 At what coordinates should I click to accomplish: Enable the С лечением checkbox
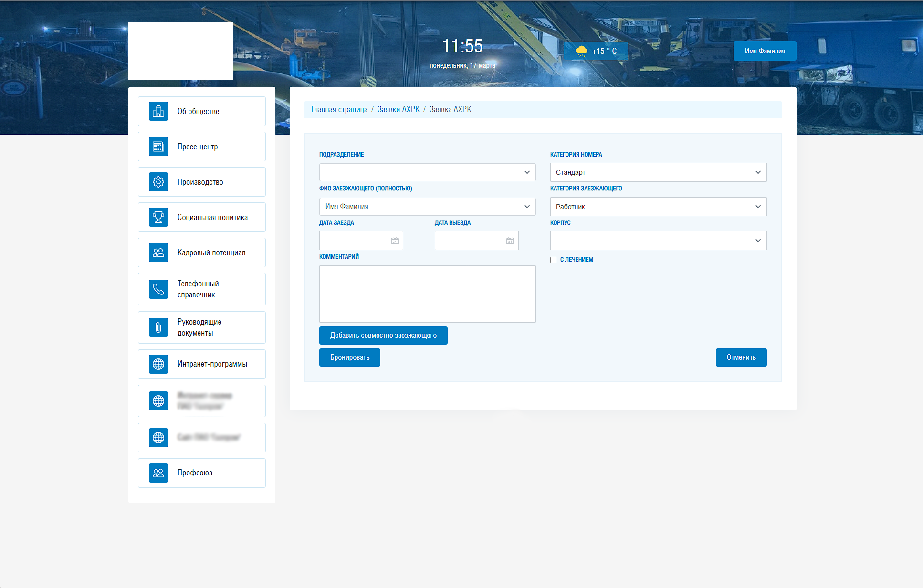click(553, 260)
